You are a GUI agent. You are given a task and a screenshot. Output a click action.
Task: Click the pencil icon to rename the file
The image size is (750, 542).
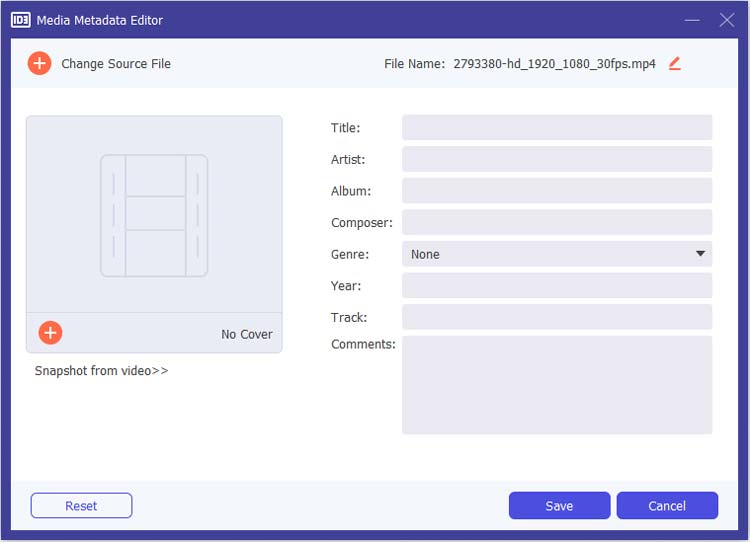[674, 63]
